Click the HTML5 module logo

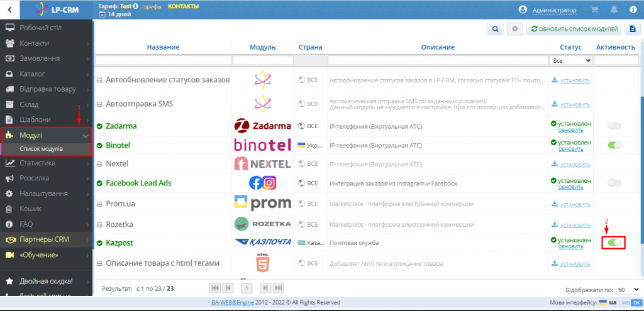[263, 263]
